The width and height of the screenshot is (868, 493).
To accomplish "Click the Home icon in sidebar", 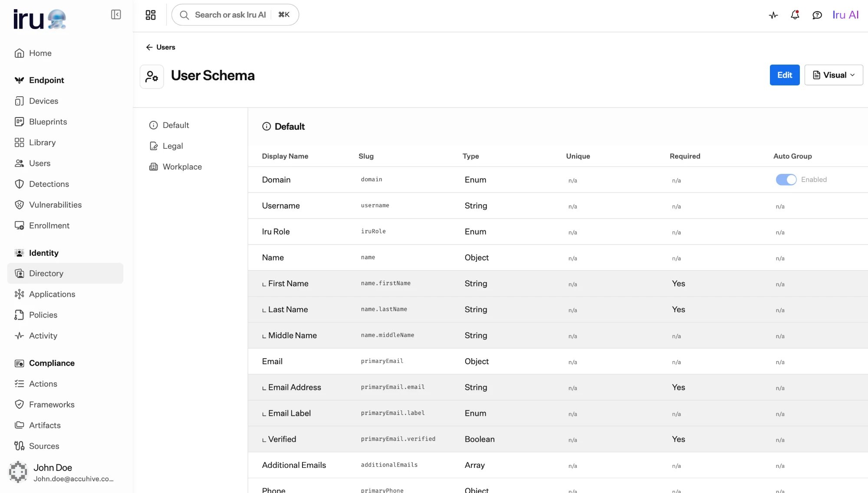I will [19, 53].
